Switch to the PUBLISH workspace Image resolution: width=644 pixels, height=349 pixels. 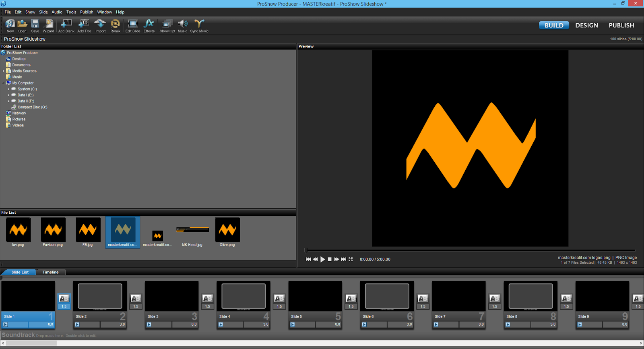pos(621,25)
